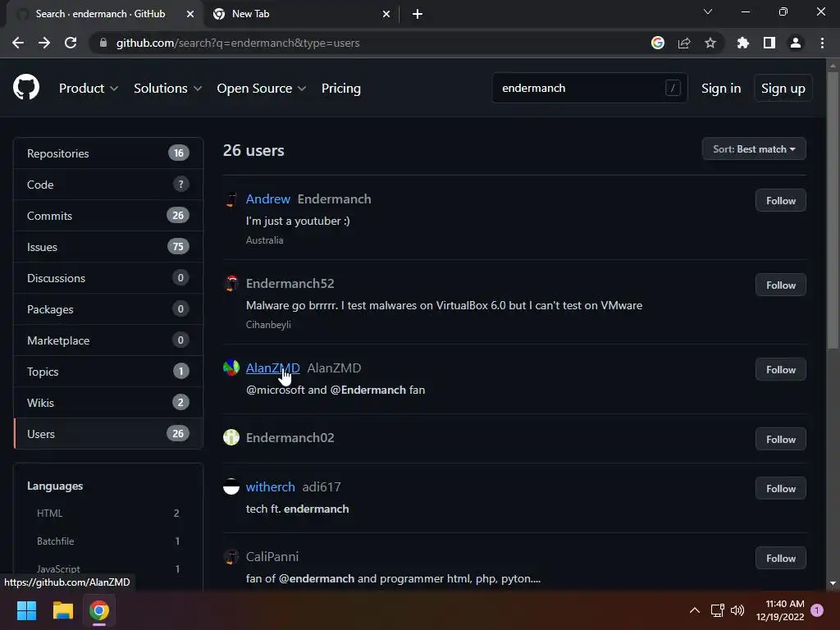This screenshot has height=630, width=840.
Task: Open a new browser tab with plus
Action: (418, 15)
